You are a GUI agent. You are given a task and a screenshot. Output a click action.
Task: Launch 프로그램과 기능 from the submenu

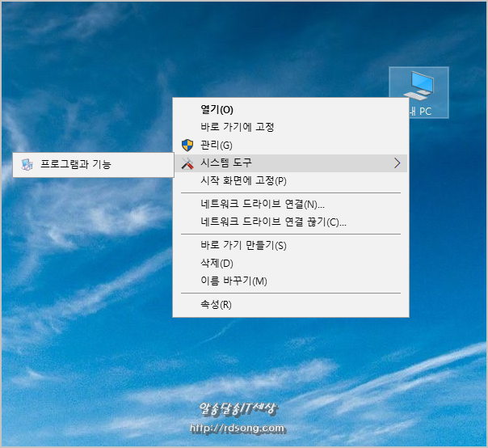coord(76,164)
